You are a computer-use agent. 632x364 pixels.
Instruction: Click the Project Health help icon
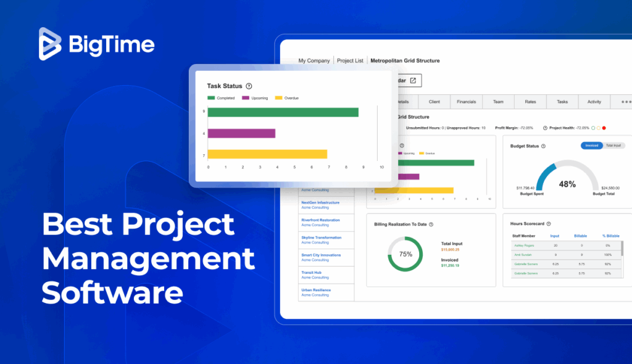coord(544,128)
